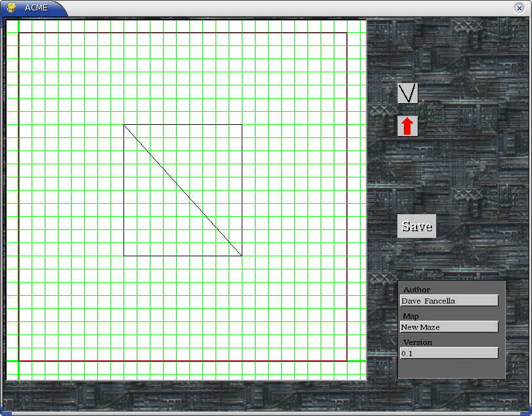The height and width of the screenshot is (416, 532).
Task: Close the ACME window
Action: tap(519, 8)
